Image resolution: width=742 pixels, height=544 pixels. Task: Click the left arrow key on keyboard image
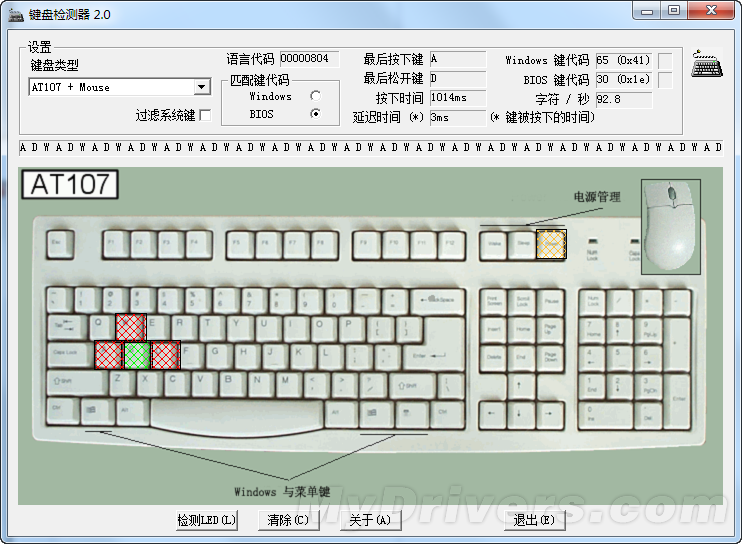(x=493, y=415)
